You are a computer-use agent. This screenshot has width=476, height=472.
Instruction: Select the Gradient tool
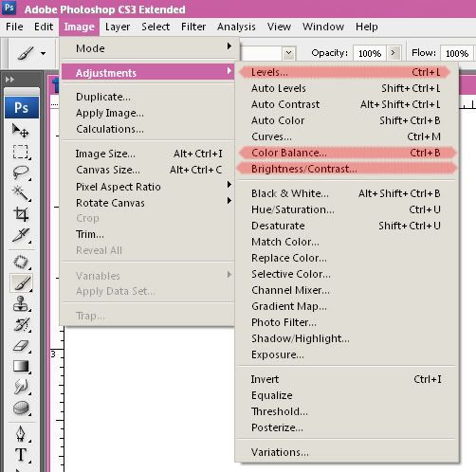21,366
